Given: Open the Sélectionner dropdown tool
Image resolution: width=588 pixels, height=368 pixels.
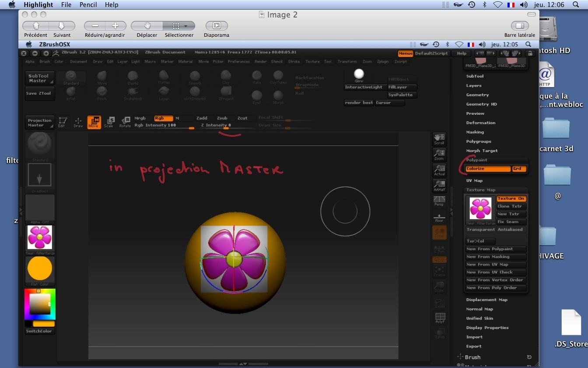Looking at the screenshot, I should (179, 26).
